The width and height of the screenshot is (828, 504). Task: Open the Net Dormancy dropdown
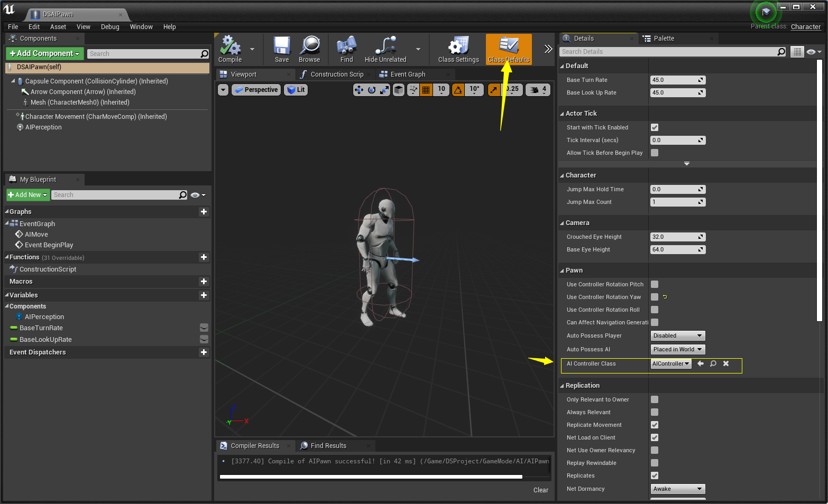677,489
